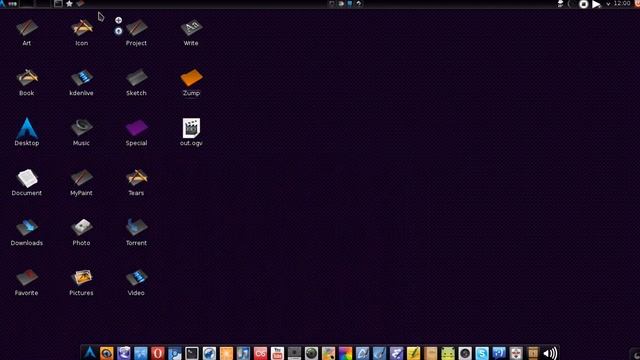
Task: Click the play arrow in the top panel
Action: pos(596,4)
